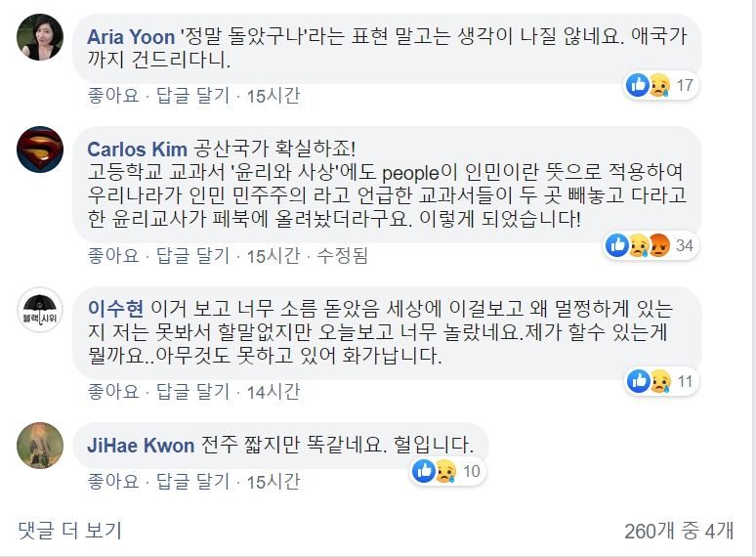Open reactions on Carlos Kim's comment
The width and height of the screenshot is (756, 557).
coord(650,244)
